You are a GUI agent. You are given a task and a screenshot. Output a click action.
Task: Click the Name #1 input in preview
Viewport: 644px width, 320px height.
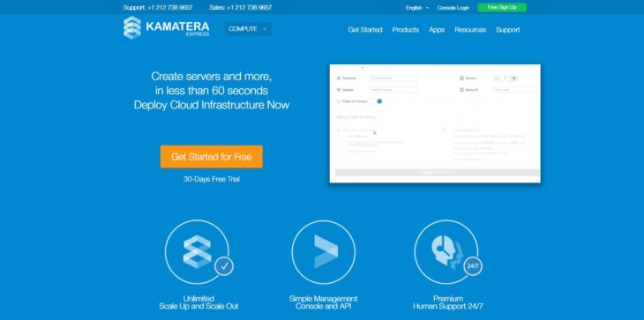pyautogui.click(x=516, y=89)
